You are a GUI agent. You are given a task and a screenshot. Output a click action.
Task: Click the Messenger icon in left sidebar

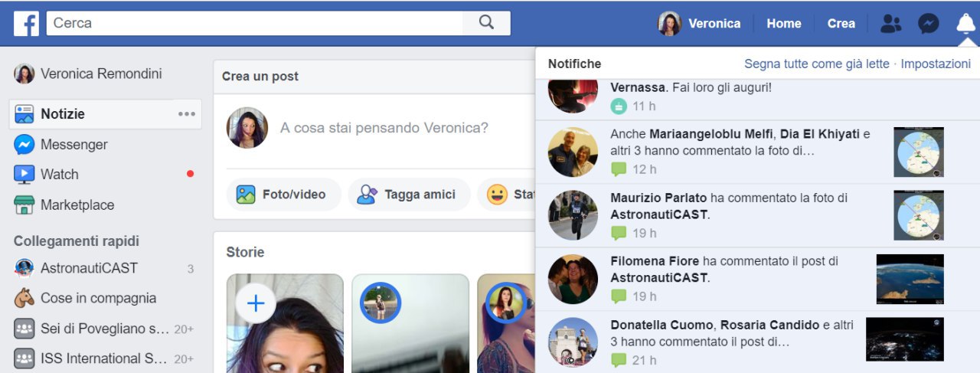click(24, 145)
